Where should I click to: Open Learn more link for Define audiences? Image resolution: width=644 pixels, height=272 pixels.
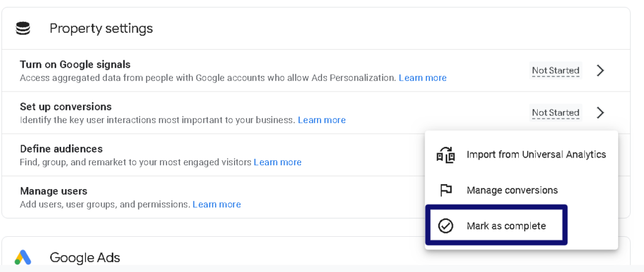[x=277, y=163]
